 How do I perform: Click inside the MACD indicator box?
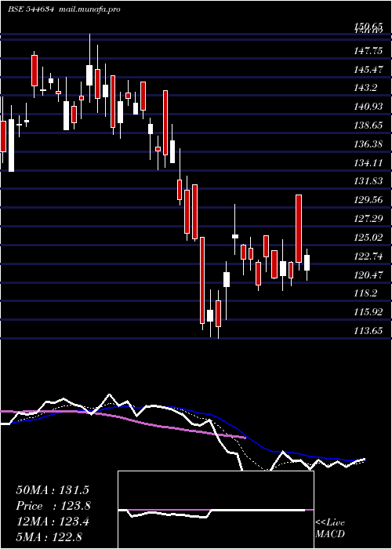216,510
